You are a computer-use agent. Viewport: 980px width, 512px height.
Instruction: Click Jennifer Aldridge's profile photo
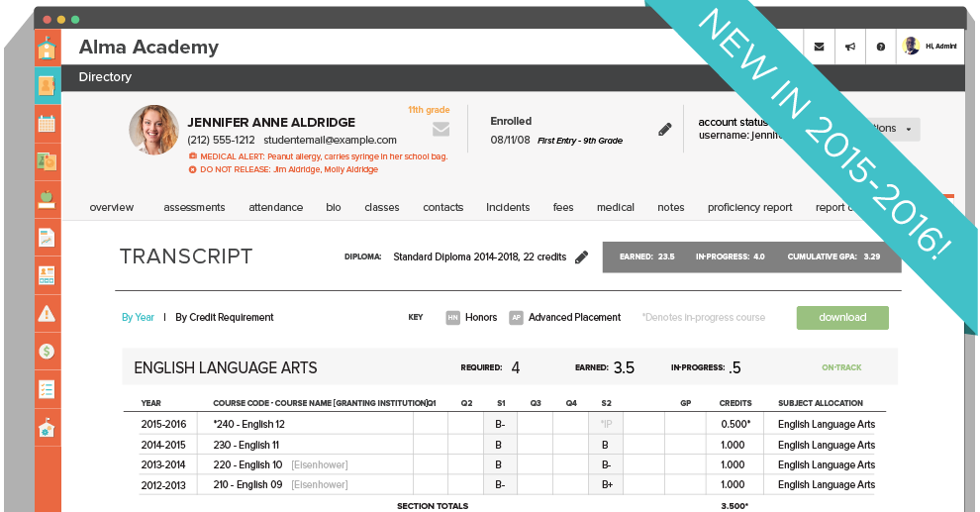tap(154, 130)
